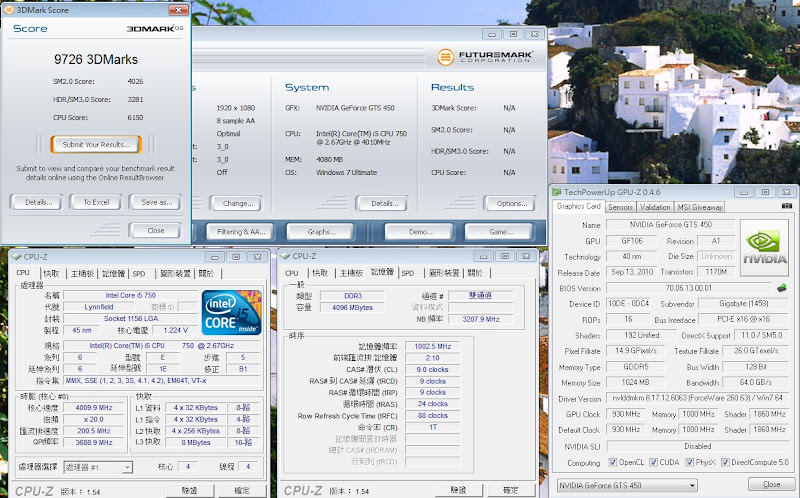Image resolution: width=800 pixels, height=498 pixels.
Task: Click the Save as button
Action: coord(155,202)
